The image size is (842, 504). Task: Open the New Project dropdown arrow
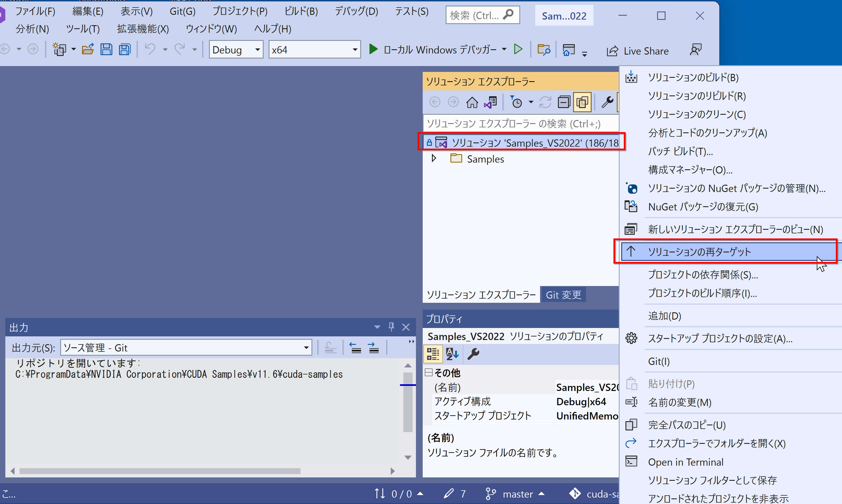(73, 50)
